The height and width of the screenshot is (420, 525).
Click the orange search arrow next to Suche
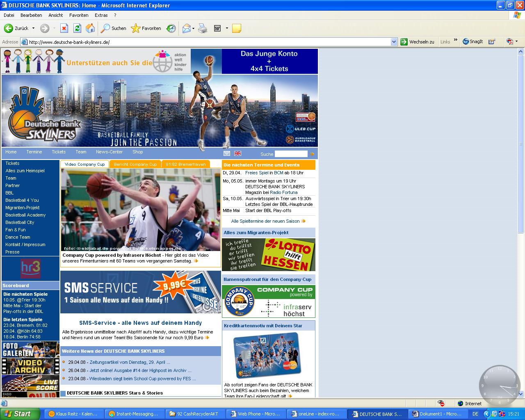coord(312,154)
